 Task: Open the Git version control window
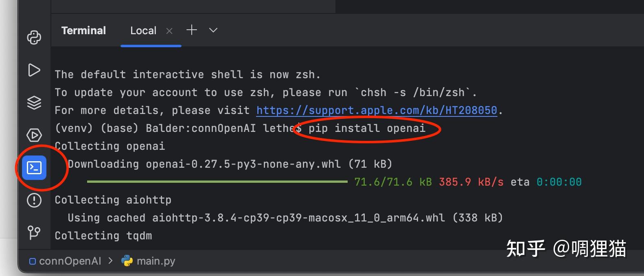(34, 233)
